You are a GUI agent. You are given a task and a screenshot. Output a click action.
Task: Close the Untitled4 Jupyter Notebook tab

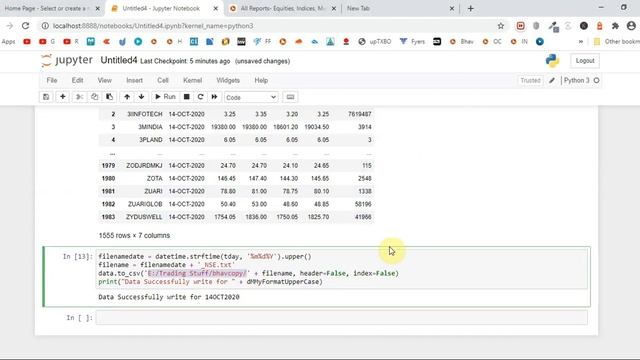click(x=216, y=8)
